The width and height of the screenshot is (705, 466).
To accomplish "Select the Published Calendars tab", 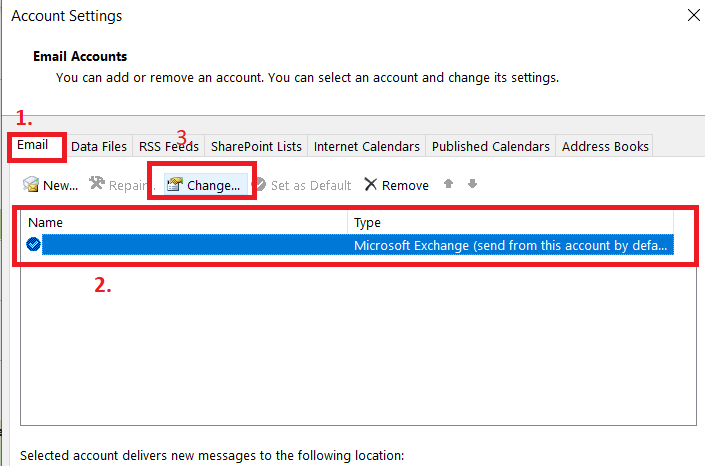I will [490, 147].
